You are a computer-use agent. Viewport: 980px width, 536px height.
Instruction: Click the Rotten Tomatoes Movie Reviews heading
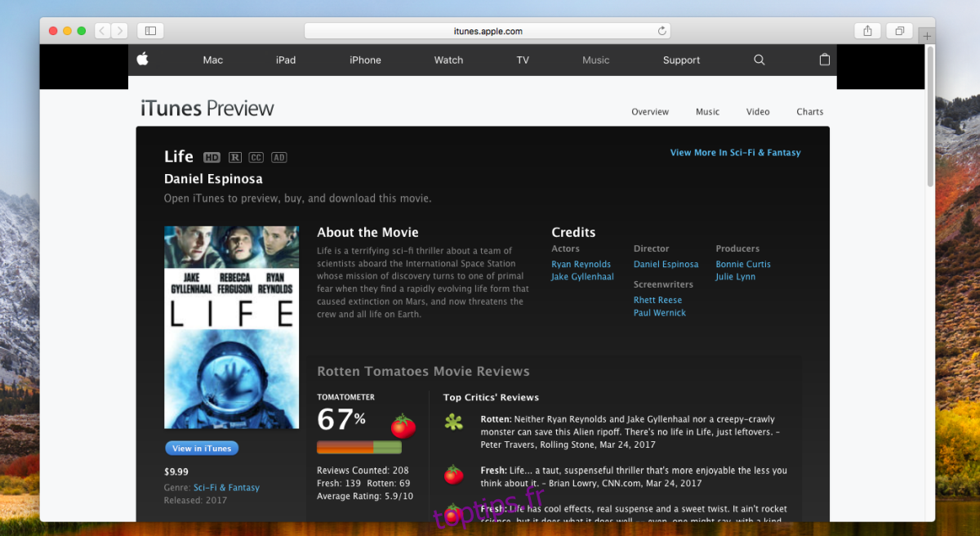tap(423, 372)
